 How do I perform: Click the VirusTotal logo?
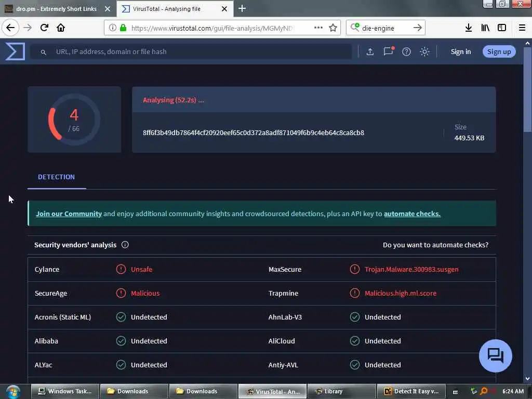(x=15, y=51)
